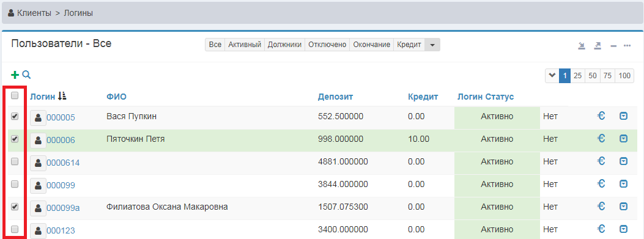644x239 pixels.
Task: Sort by Депозит column header
Action: (x=336, y=97)
